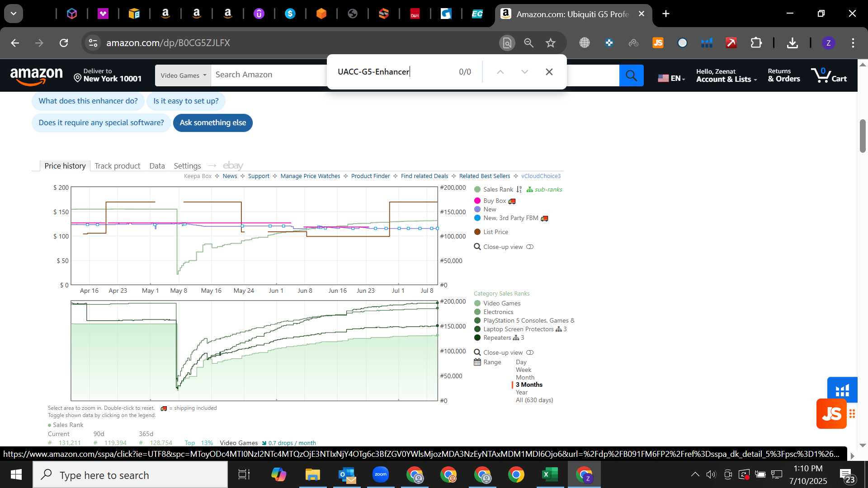
Task: Go to next find-in-page match
Action: point(524,72)
